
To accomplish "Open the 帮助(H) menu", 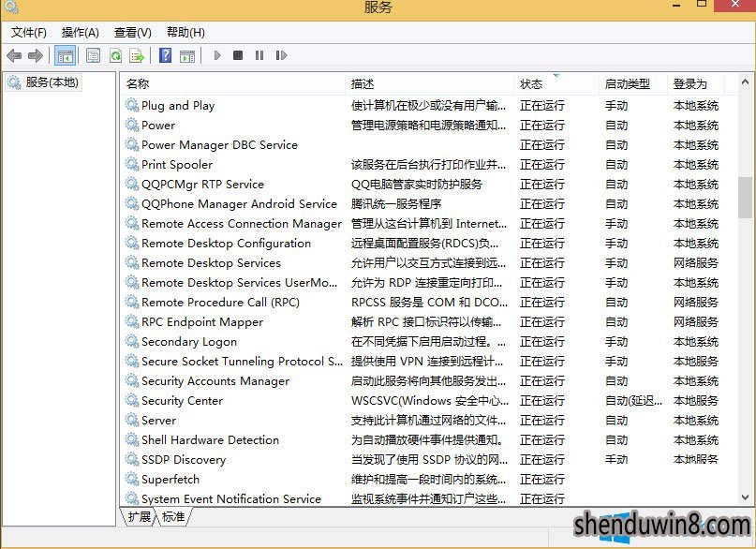I will click(x=185, y=32).
